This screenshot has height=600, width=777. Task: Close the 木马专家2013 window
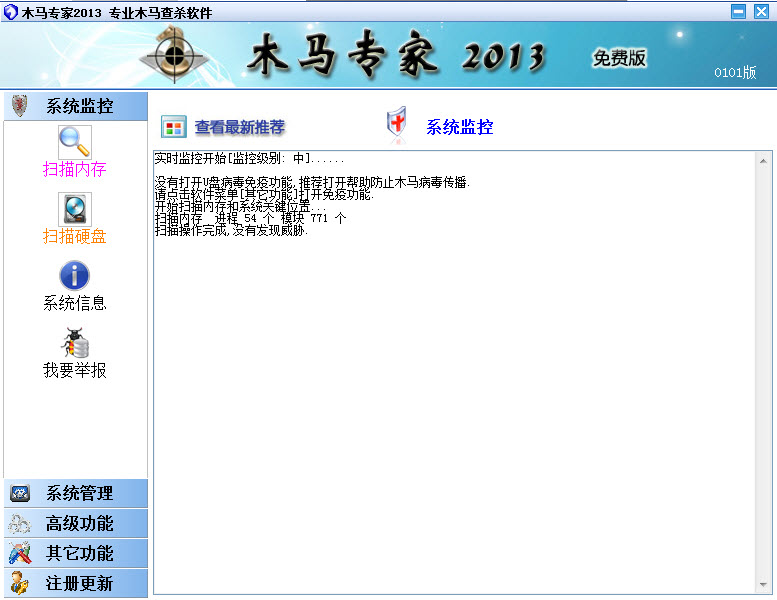click(x=761, y=11)
